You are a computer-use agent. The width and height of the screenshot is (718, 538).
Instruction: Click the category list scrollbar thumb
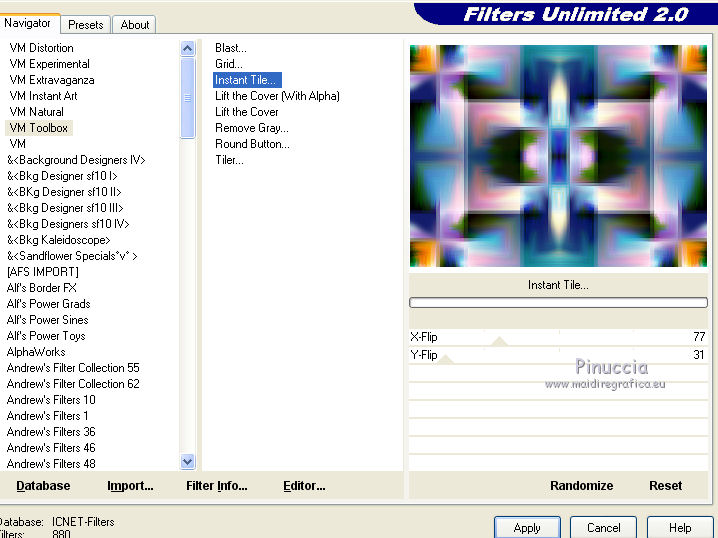[x=188, y=98]
